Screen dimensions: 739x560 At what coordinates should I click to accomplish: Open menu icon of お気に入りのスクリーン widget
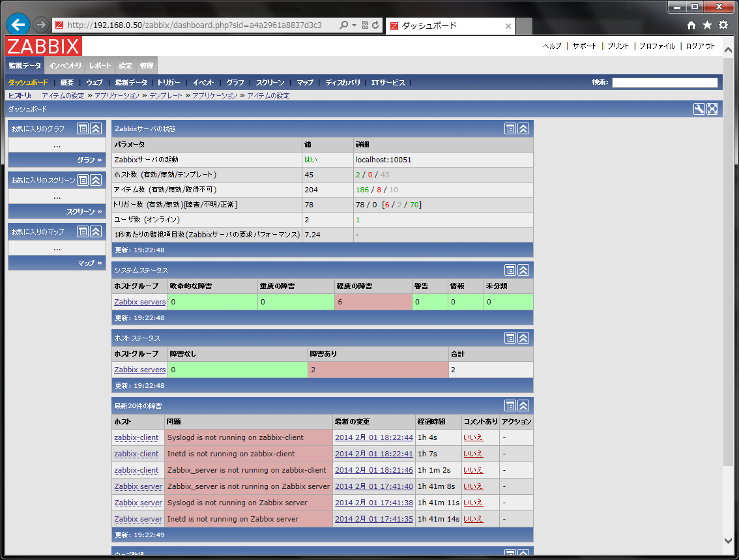[x=83, y=180]
